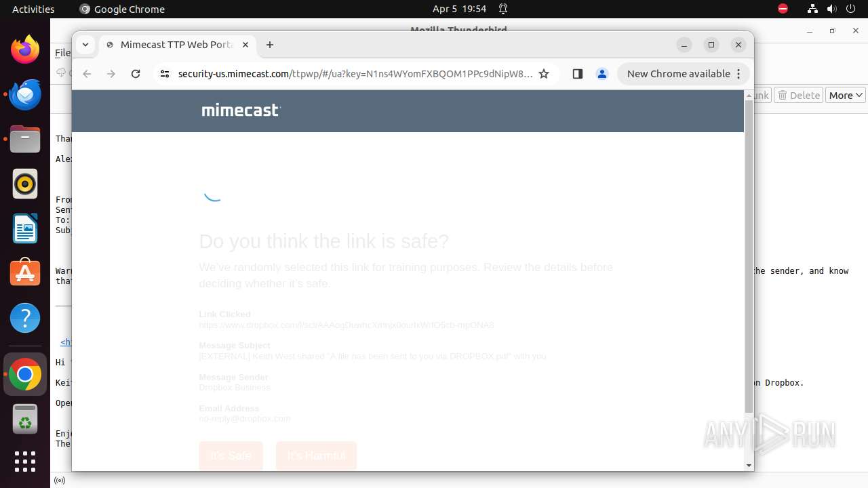Open the Google Chrome app menu in top bar
Viewport: 868px width, 488px height.
(122, 9)
